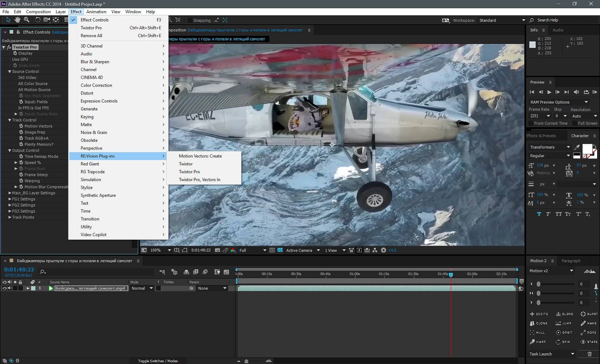
Task: Open 1 View layout dropdown
Action: click(335, 250)
